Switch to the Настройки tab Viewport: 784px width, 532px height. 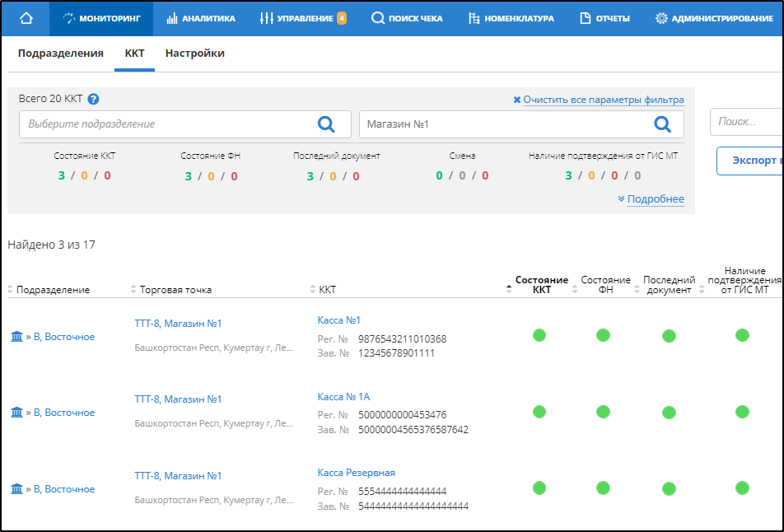pyautogui.click(x=194, y=54)
